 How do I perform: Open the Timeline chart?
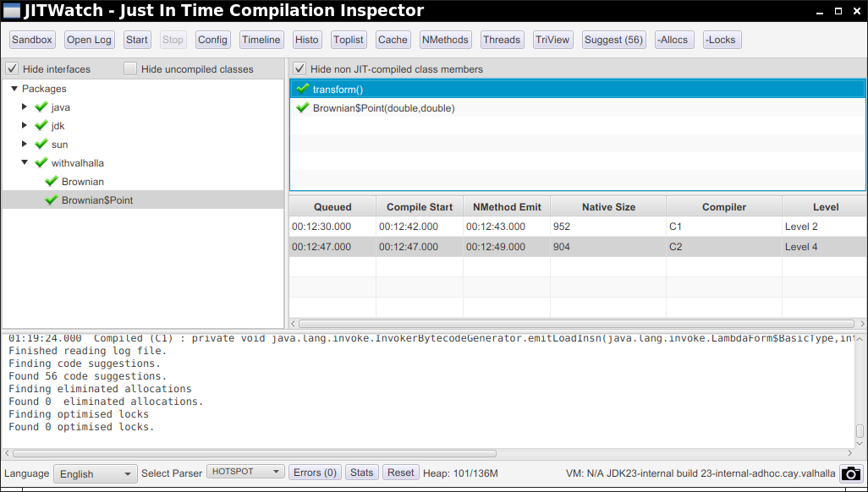[x=261, y=40]
